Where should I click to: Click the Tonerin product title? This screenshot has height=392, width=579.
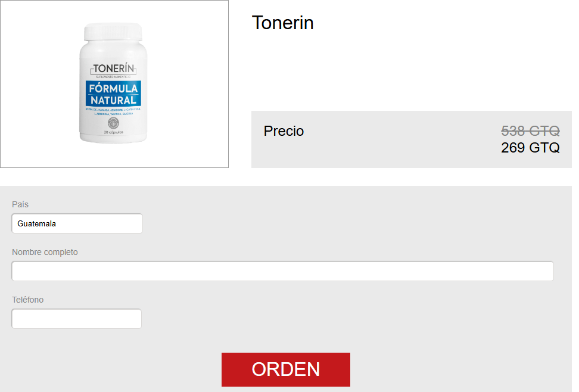283,23
